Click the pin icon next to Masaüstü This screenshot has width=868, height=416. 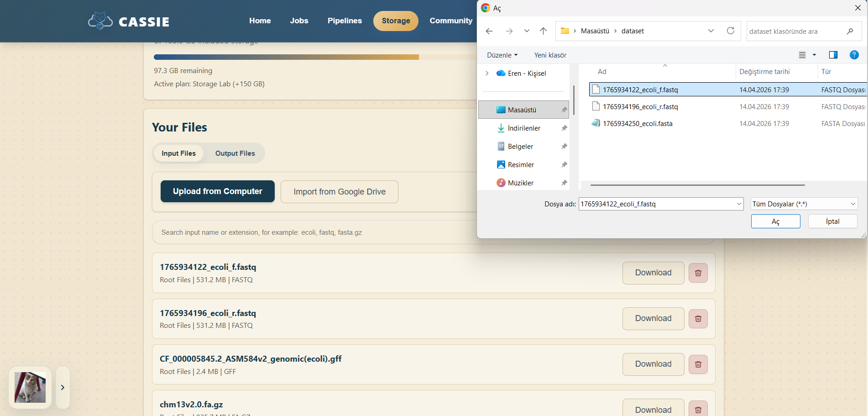564,110
